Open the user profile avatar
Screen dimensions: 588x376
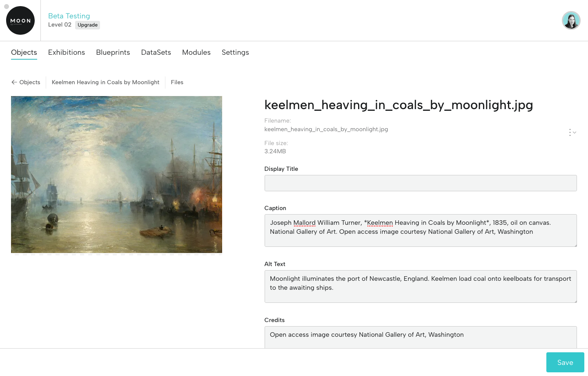571,20
